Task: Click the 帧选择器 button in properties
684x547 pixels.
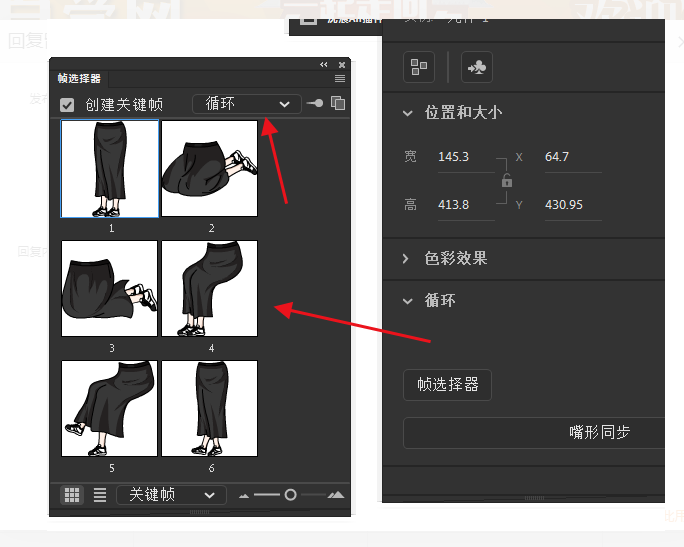Action: (x=447, y=384)
